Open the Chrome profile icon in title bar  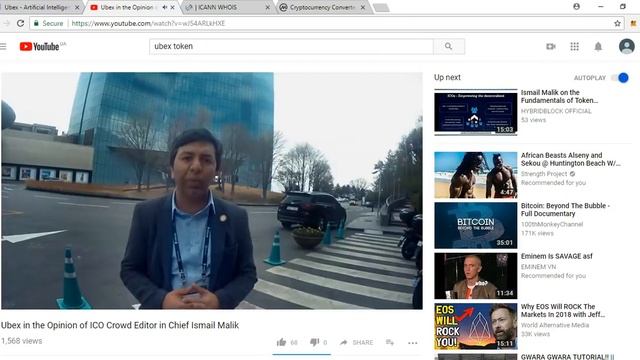point(576,7)
